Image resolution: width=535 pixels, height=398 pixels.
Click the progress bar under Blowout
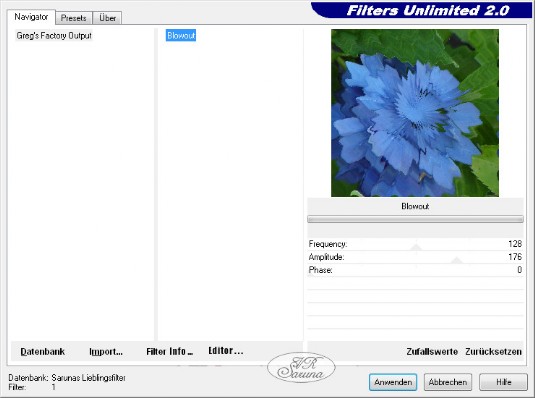click(415, 219)
